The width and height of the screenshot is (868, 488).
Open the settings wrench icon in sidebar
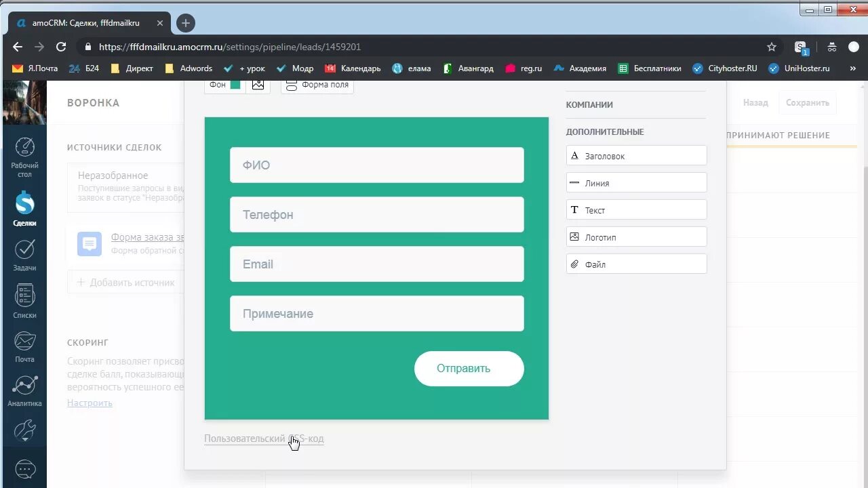click(24, 430)
